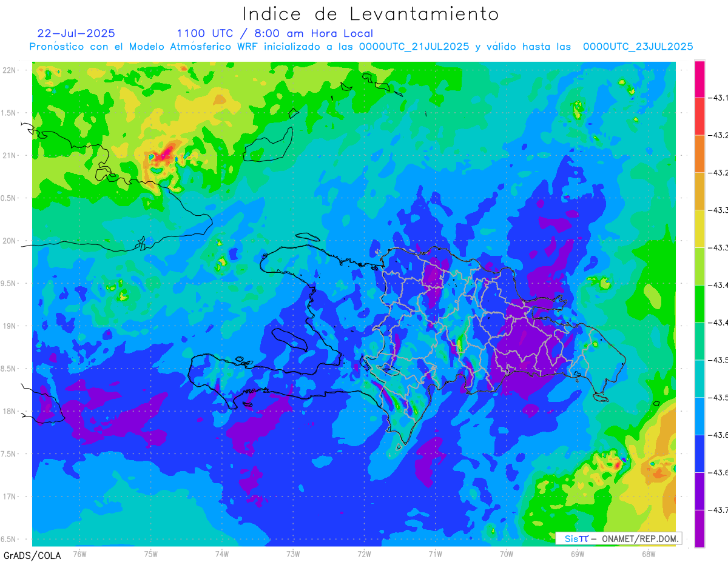Click the '72W' longitude axis label
The image size is (728, 562).
[364, 554]
